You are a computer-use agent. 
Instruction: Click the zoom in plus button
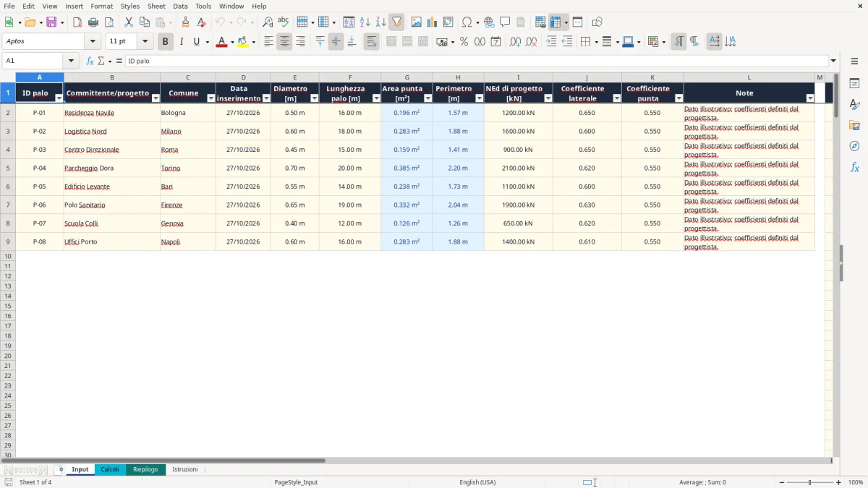[839, 482]
